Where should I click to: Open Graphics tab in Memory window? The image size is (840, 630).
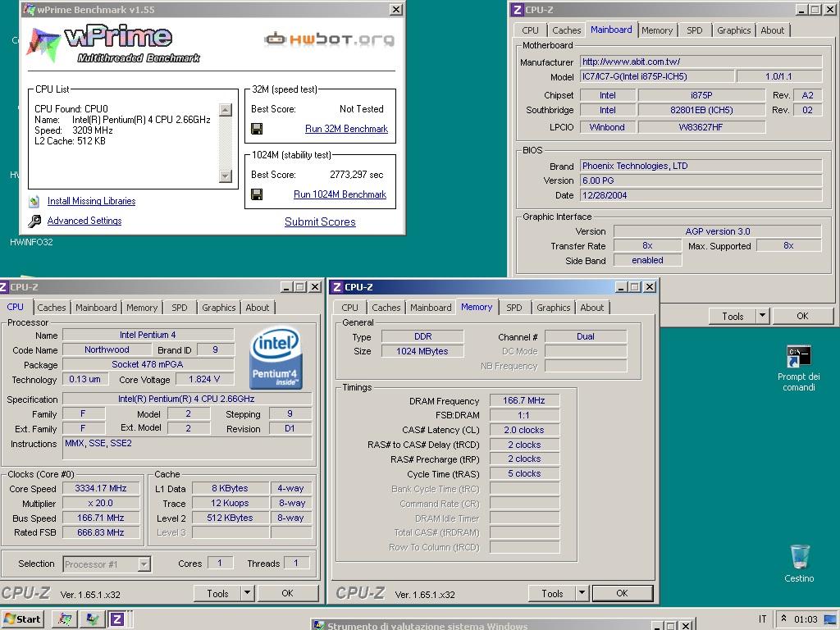pyautogui.click(x=553, y=308)
